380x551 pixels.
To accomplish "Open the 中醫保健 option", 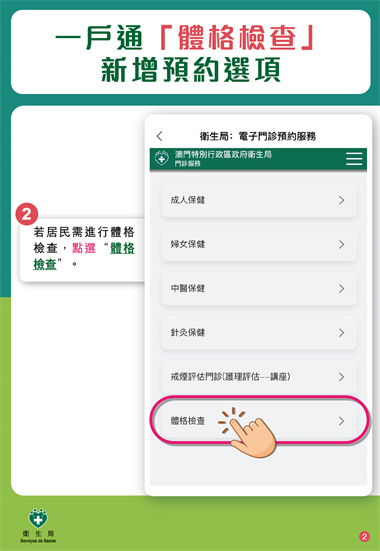I will click(x=259, y=289).
